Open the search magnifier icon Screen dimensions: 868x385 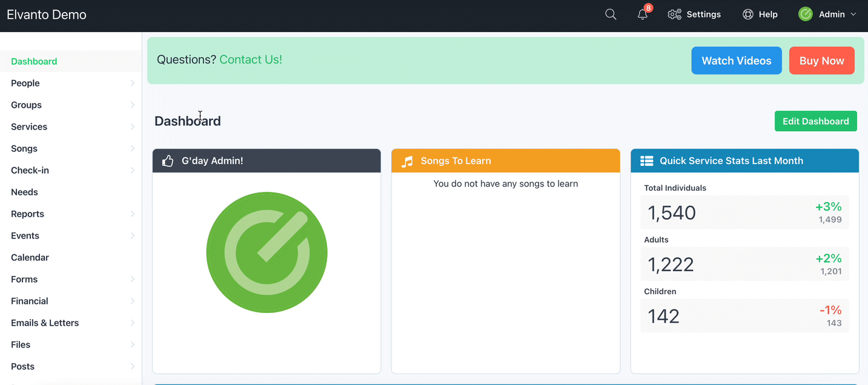(611, 15)
